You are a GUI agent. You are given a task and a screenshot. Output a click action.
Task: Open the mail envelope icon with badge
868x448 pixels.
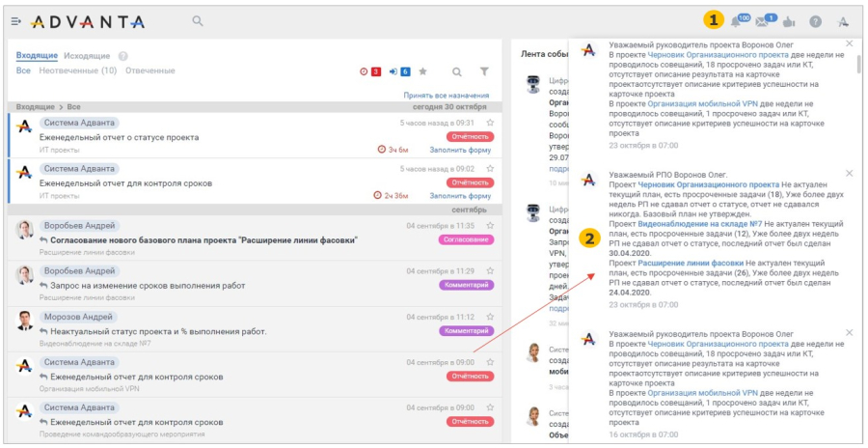[x=762, y=22]
